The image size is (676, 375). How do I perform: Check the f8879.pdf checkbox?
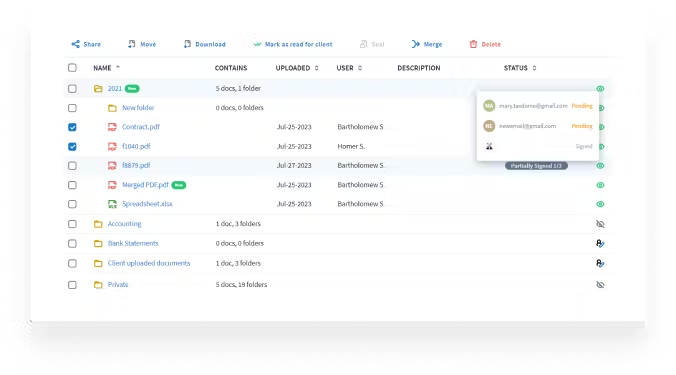tap(72, 166)
